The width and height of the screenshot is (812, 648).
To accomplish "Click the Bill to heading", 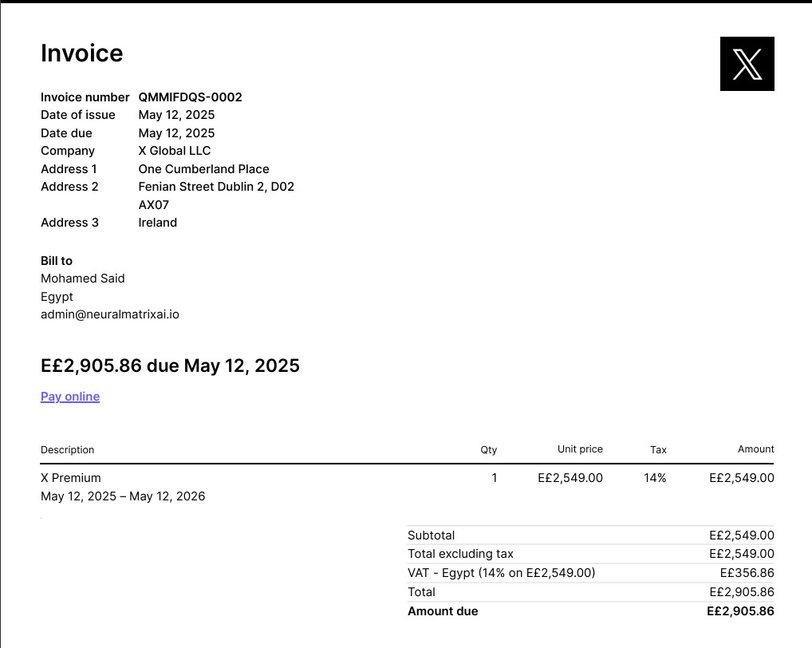I will pos(57,260).
